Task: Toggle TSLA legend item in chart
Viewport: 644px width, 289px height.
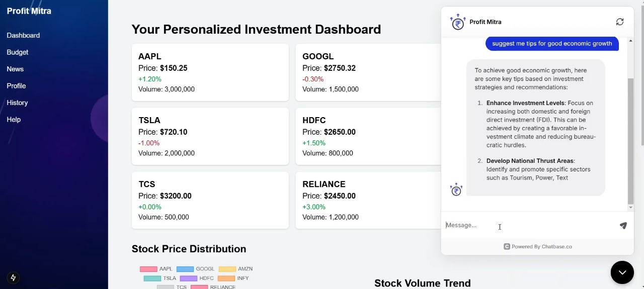Action: 160,278
